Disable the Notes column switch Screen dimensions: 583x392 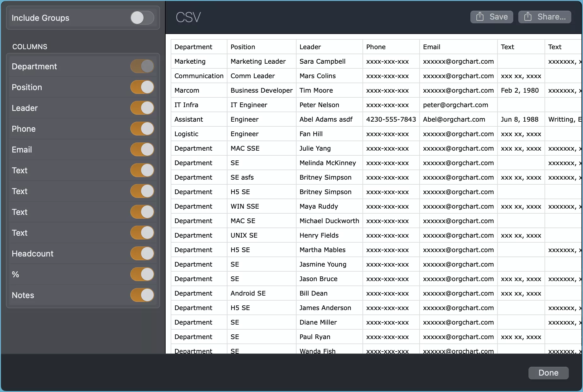coord(142,295)
